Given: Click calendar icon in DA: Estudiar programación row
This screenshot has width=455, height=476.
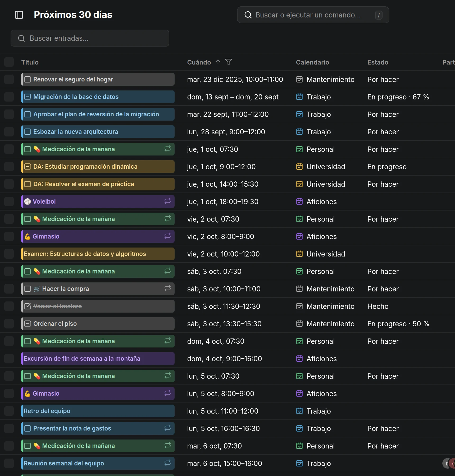Looking at the screenshot, I should point(299,167).
